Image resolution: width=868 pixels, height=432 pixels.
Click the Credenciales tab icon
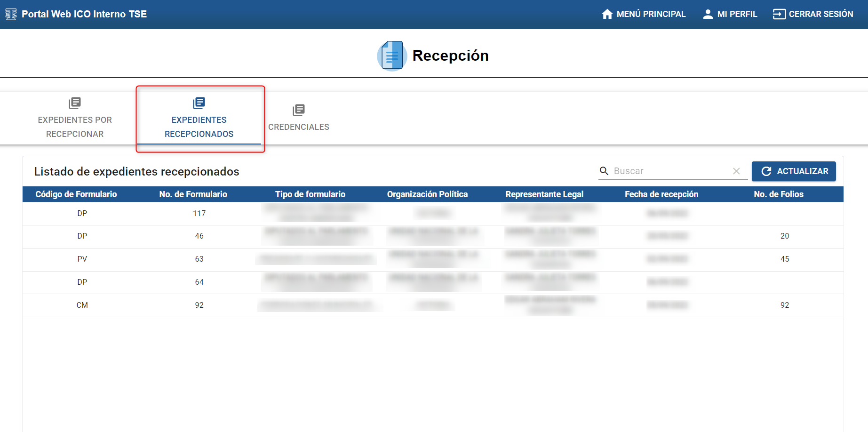click(x=299, y=109)
